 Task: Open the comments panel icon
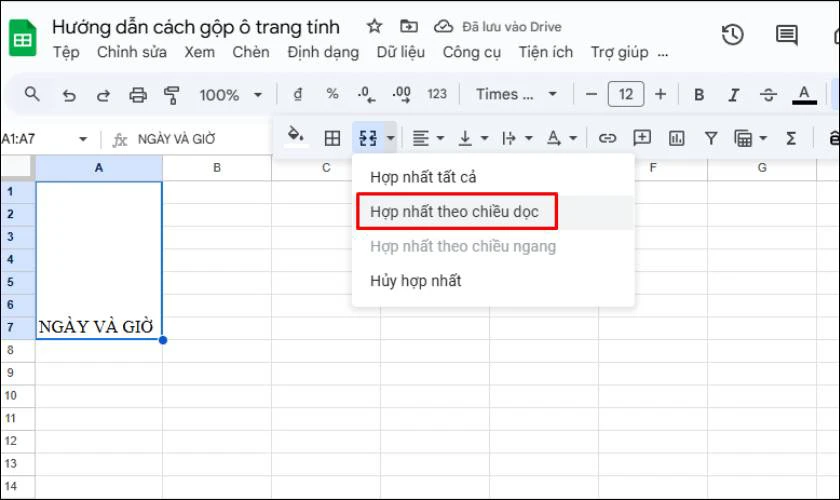[786, 35]
